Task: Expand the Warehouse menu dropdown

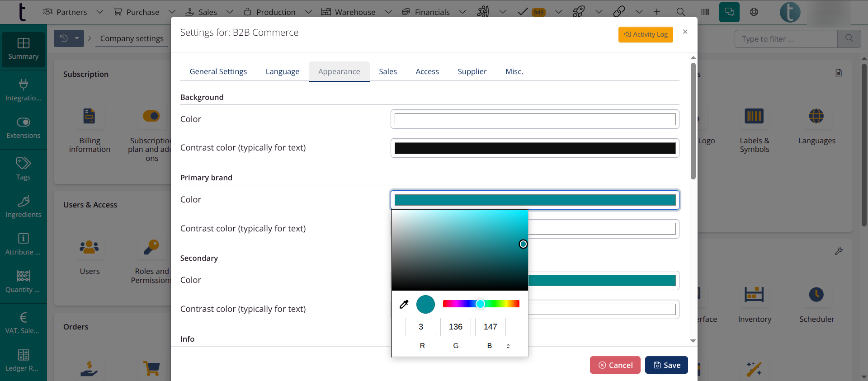Action: pyautogui.click(x=388, y=12)
